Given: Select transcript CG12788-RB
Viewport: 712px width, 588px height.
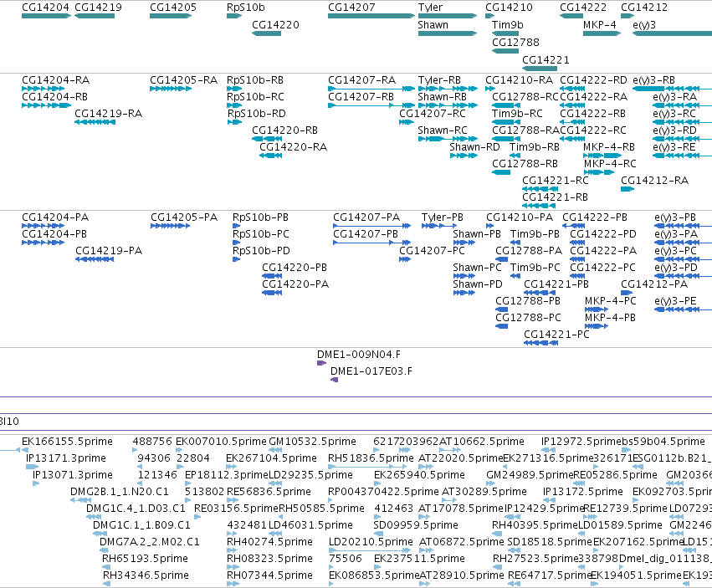Looking at the screenshot, I should pos(525,164).
